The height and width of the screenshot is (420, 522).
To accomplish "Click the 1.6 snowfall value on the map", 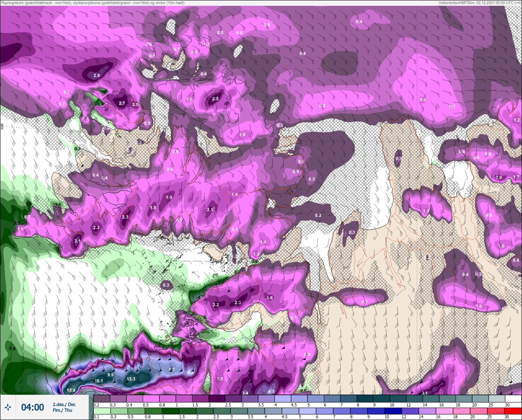I will (x=270, y=298).
